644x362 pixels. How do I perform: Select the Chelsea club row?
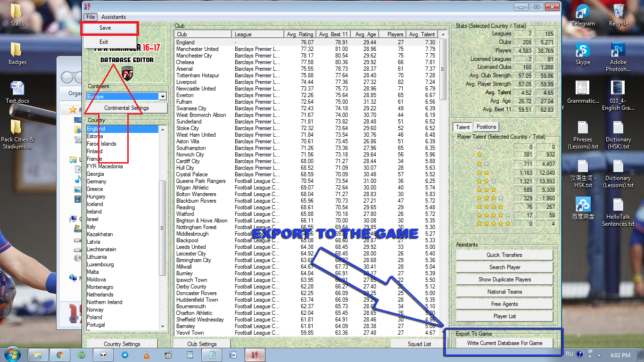pyautogui.click(x=306, y=62)
